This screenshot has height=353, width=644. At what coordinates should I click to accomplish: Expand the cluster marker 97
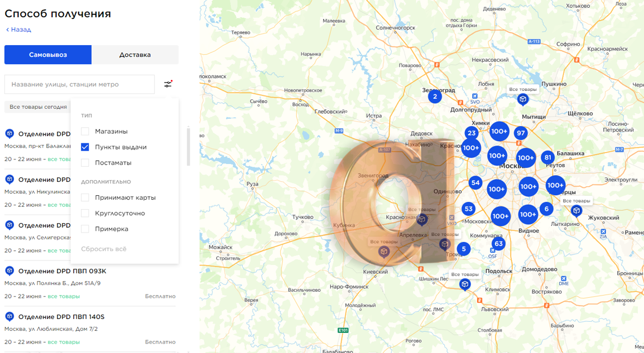tap(521, 133)
